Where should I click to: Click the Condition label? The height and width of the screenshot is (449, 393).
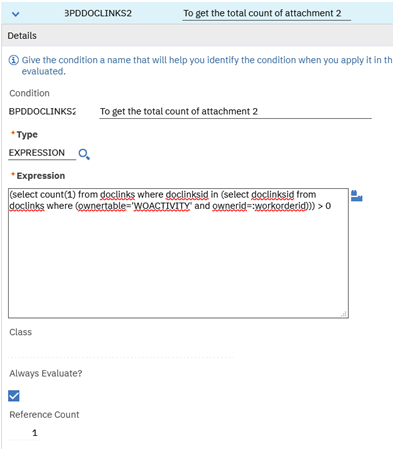pos(29,93)
